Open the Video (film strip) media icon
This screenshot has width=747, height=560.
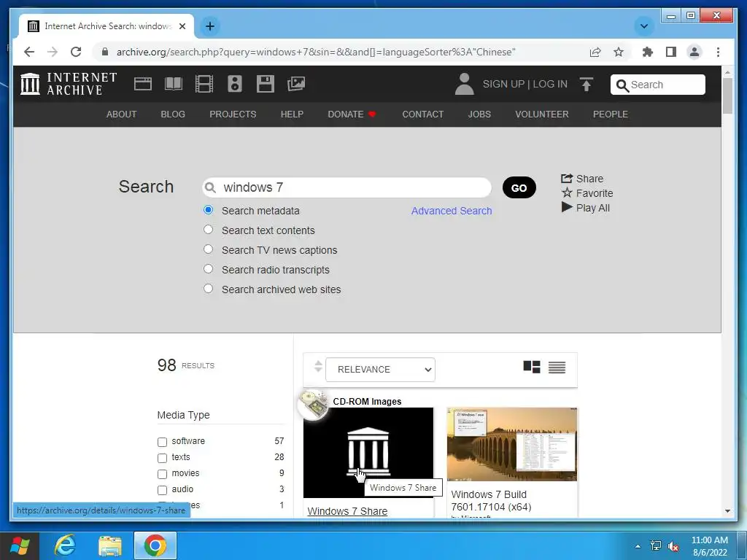click(x=204, y=84)
